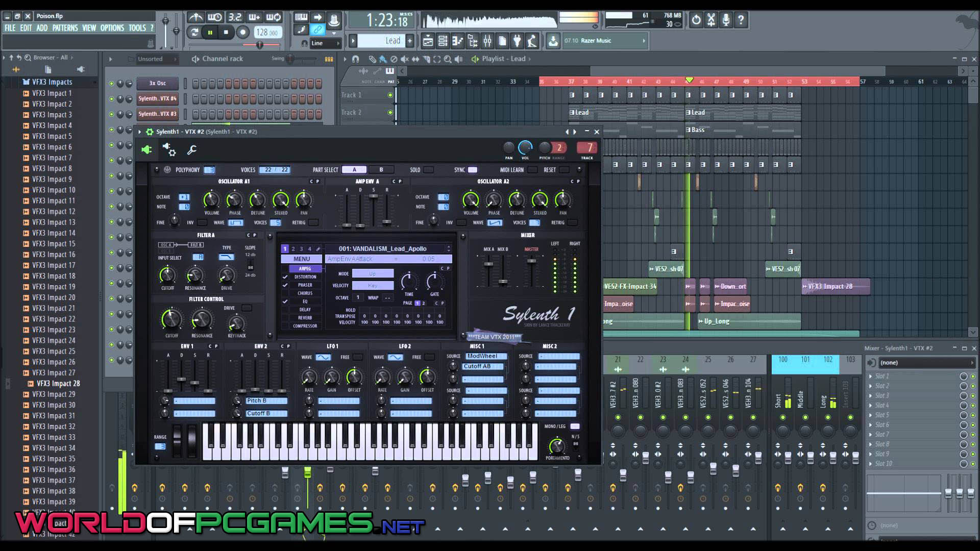The width and height of the screenshot is (980, 551).
Task: Toggle the Sylenth1 SYNC switch
Action: click(473, 170)
